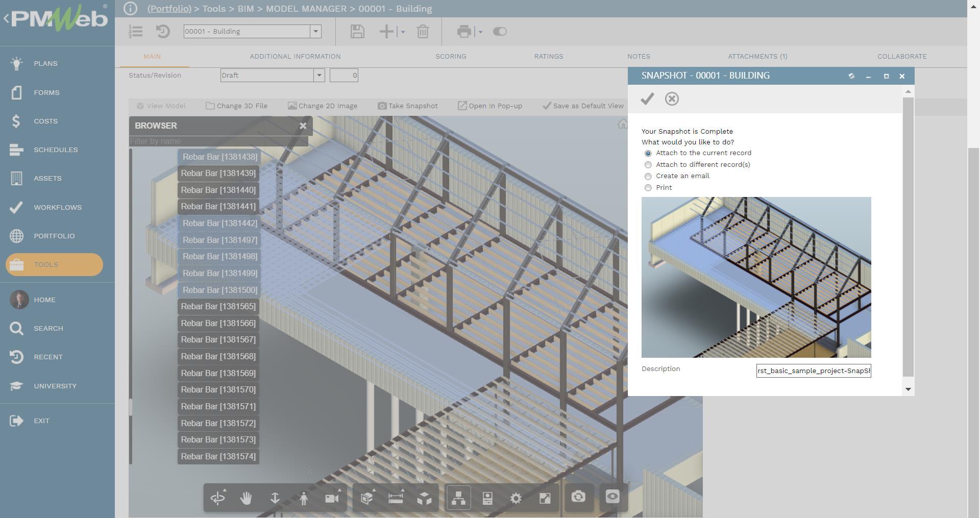This screenshot has width=980, height=518.
Task: Click the Filter by name field
Action: pyautogui.click(x=218, y=141)
